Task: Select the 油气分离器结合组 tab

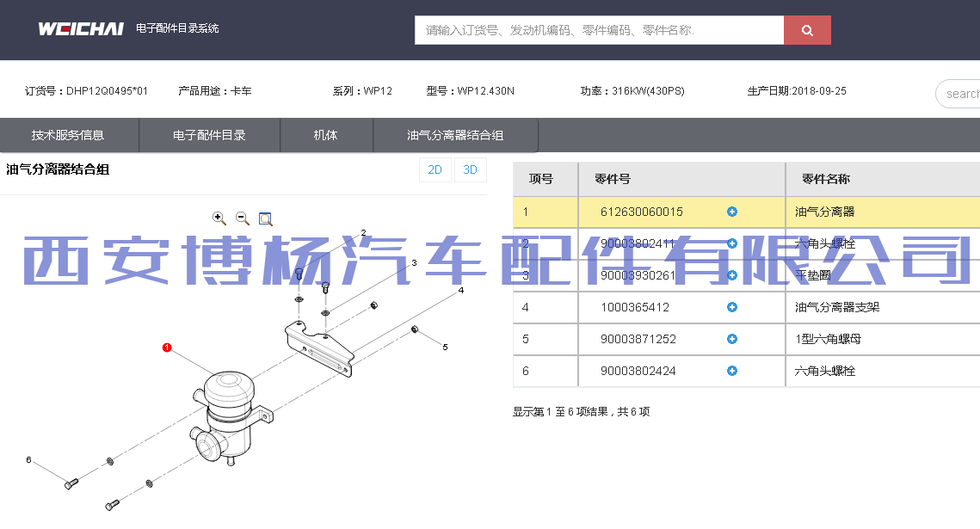Action: pos(455,135)
